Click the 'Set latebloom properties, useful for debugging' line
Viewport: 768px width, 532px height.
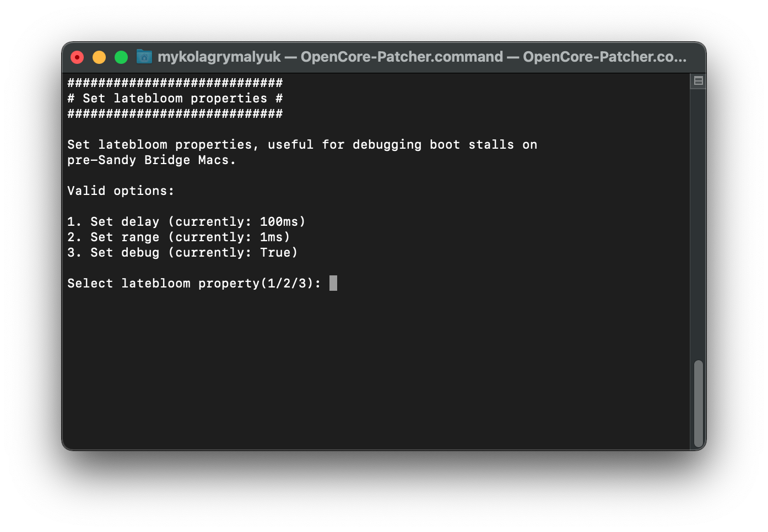[302, 145]
